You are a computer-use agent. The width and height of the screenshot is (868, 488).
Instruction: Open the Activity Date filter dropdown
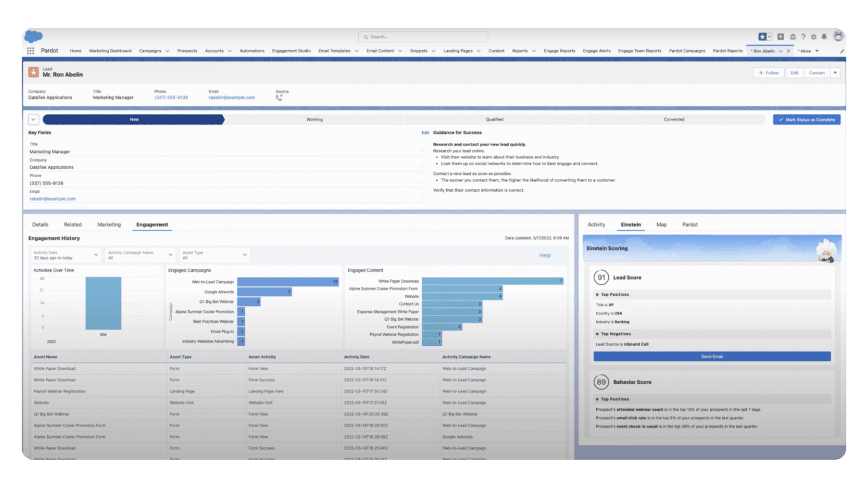point(66,255)
